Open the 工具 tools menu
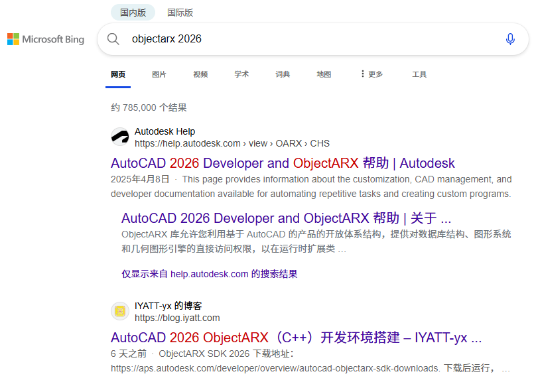This screenshot has width=536, height=392. [x=419, y=74]
